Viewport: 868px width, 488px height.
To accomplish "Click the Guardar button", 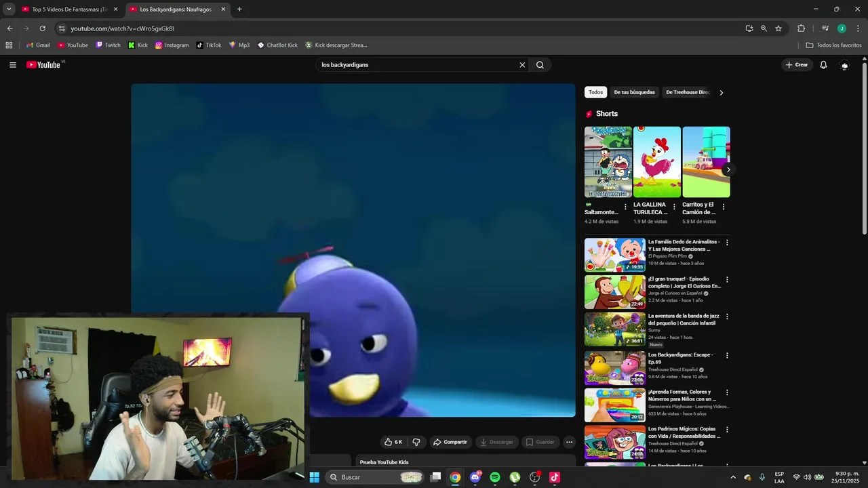I will point(540,442).
